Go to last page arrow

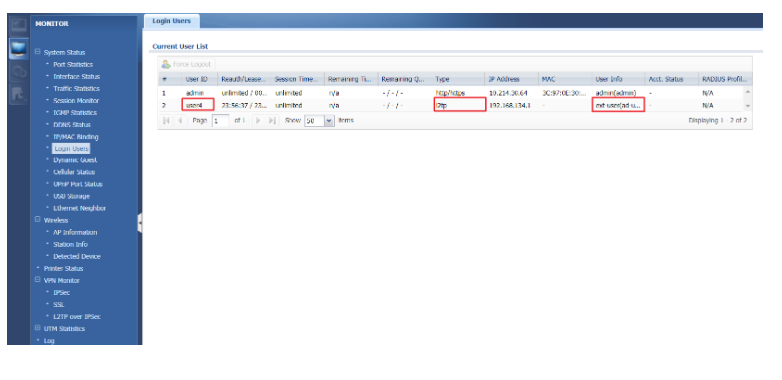(272, 120)
